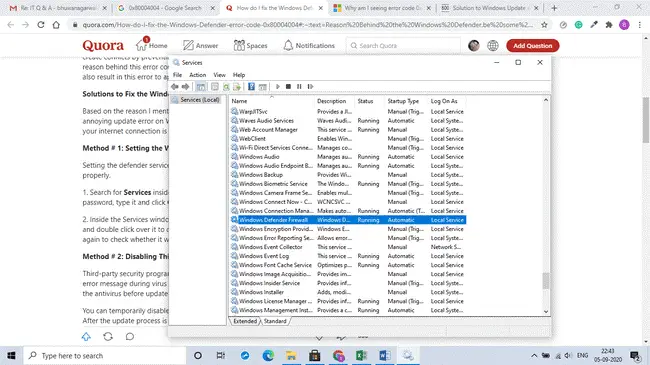Open File menu in Services window
Screen dimensions: 650x365
177,75
